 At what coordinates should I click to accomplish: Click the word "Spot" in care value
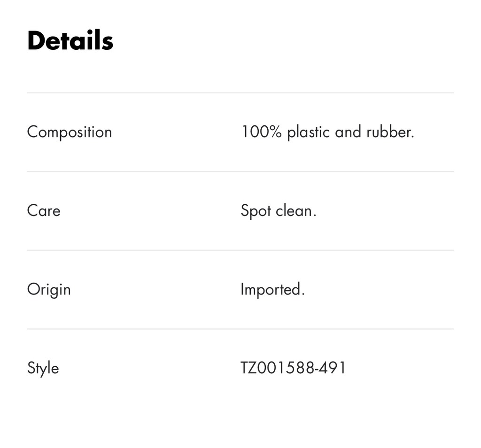256,210
